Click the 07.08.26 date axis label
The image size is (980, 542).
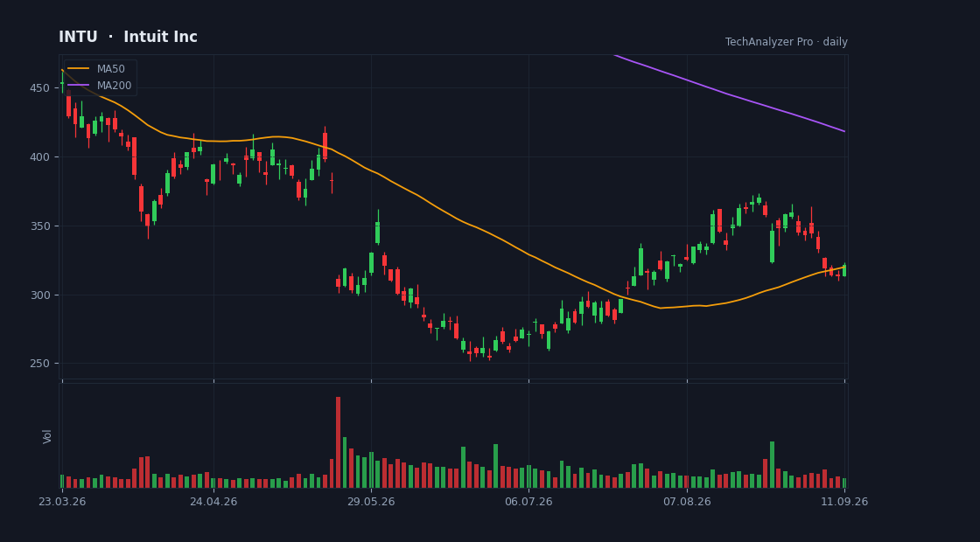click(687, 502)
